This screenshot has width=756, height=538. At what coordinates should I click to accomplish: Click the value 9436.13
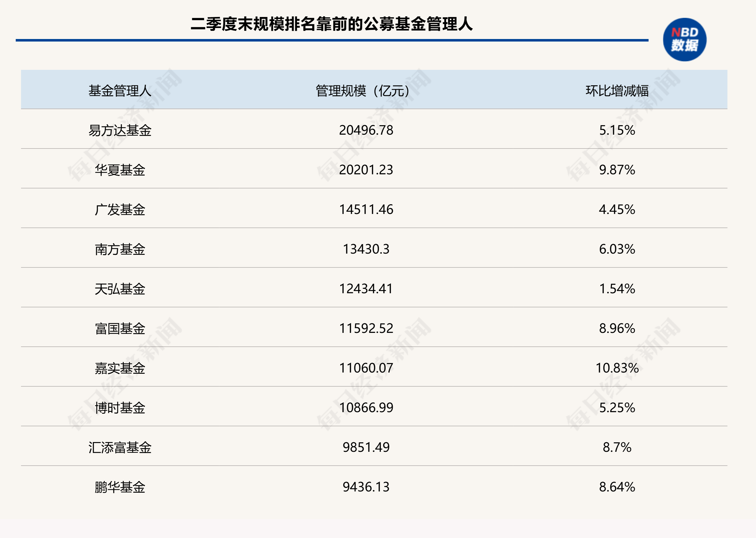[366, 487]
